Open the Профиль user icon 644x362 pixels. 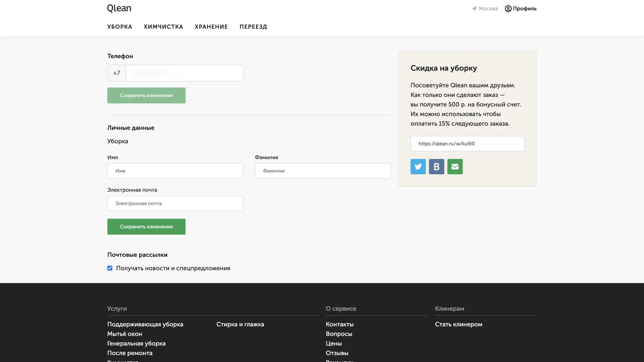[x=508, y=9]
